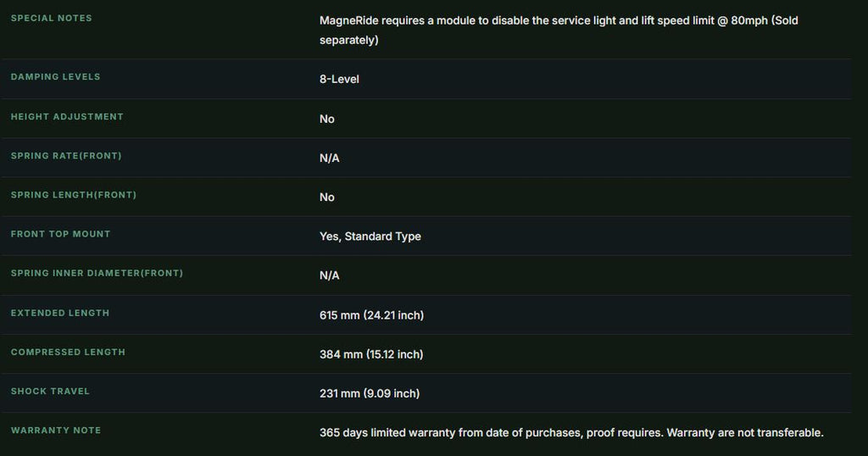This screenshot has height=456, width=868.
Task: Click the DAMPING LEVELS label
Action: click(55, 77)
